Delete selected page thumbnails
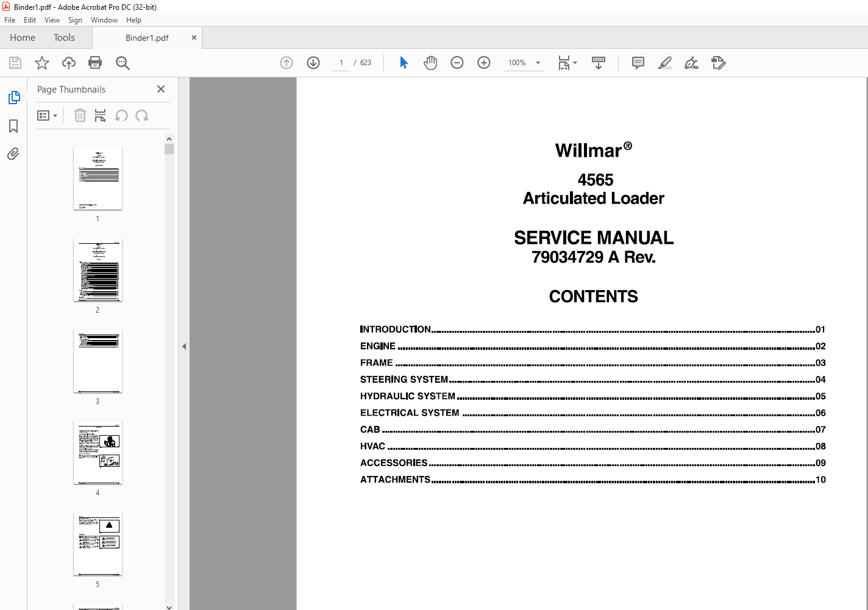868x610 pixels. (x=80, y=115)
